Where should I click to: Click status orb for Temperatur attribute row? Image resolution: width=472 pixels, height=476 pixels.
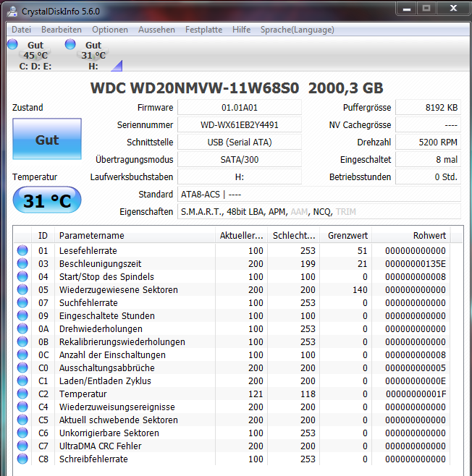tap(22, 394)
